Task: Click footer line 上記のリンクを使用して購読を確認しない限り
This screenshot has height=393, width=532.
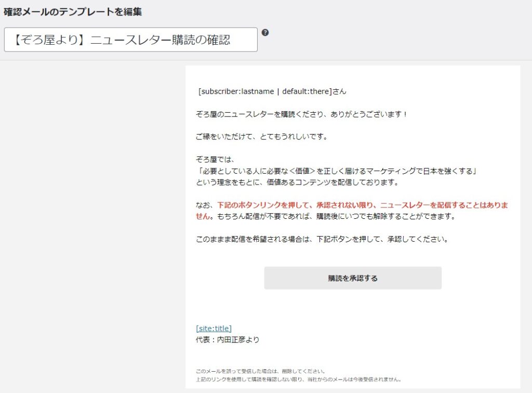Action: coord(299,379)
